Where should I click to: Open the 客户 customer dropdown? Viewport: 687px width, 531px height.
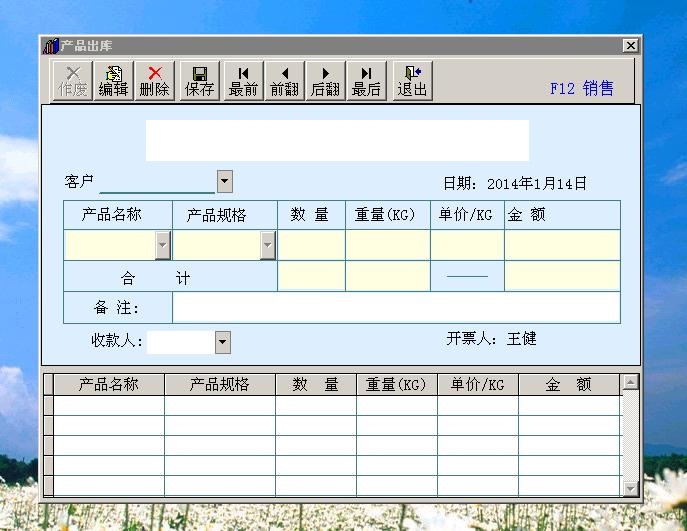(225, 181)
